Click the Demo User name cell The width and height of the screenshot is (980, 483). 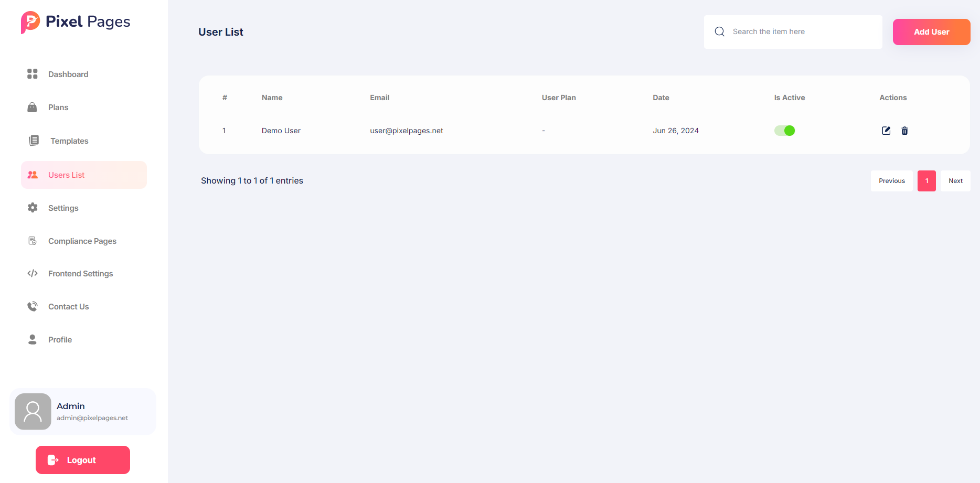(281, 131)
